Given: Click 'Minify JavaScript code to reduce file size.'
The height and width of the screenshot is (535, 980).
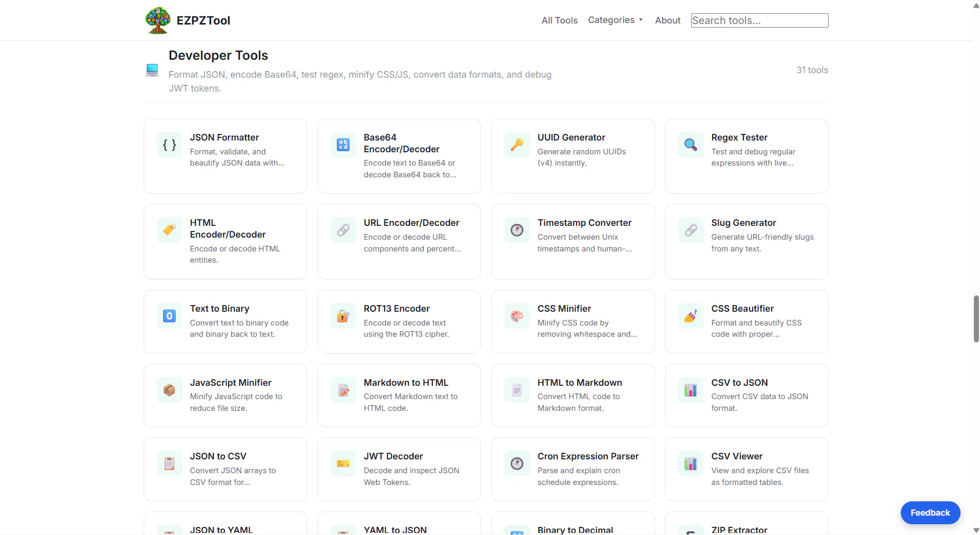Looking at the screenshot, I should (236, 402).
